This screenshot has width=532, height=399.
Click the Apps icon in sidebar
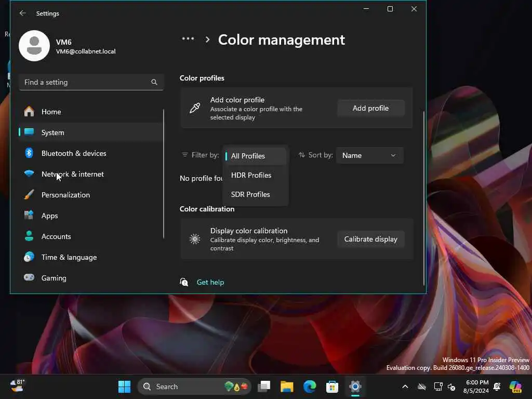[29, 215]
